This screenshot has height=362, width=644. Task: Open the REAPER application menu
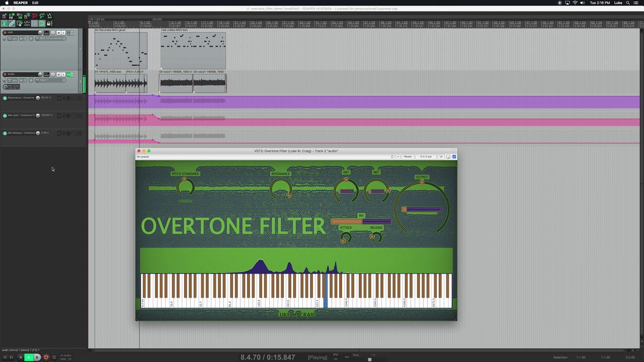[20, 3]
